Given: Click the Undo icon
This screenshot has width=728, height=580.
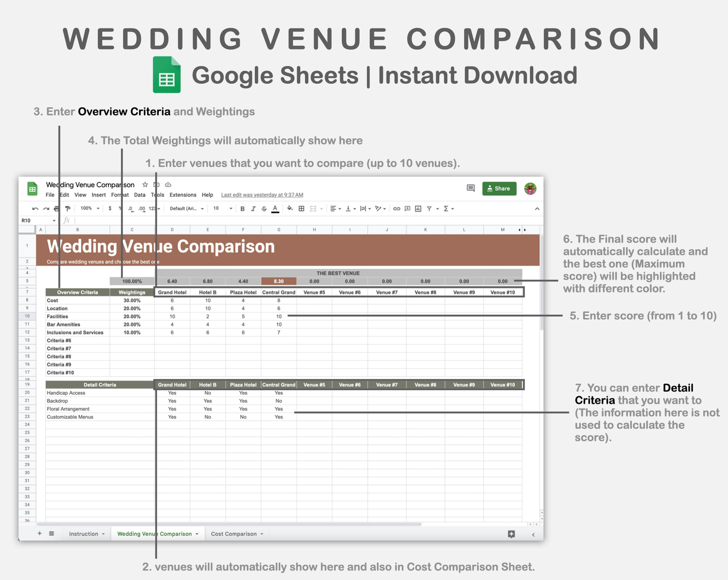Looking at the screenshot, I should [35, 208].
